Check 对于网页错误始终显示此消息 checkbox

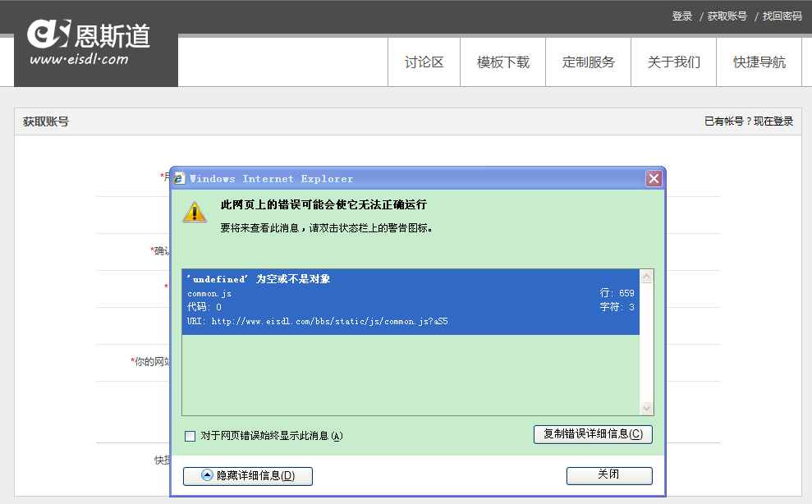190,436
